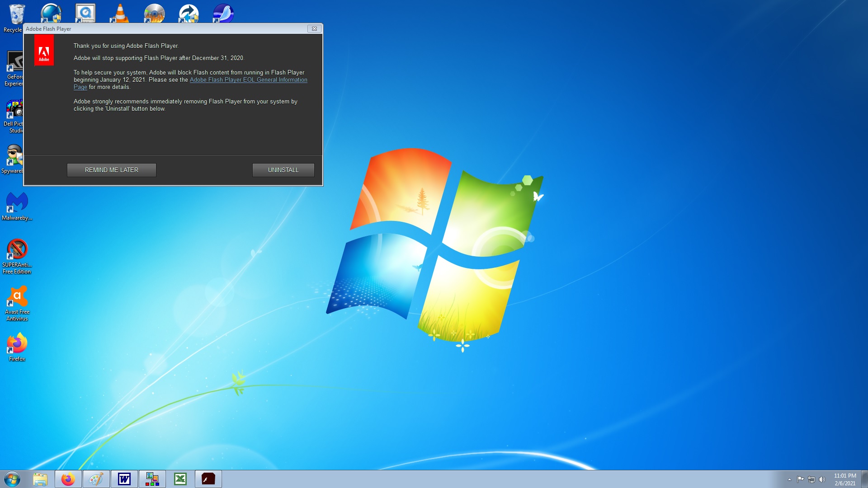
Task: Click the REMIND ME LATER button
Action: click(112, 170)
